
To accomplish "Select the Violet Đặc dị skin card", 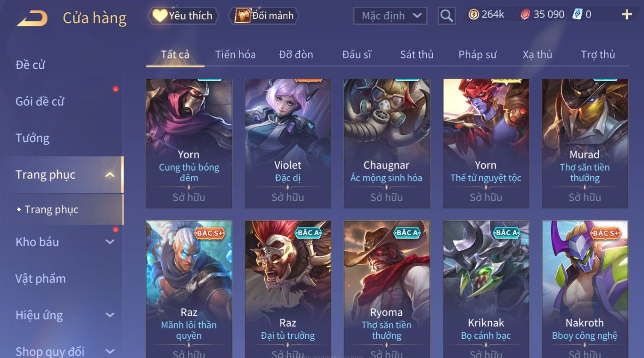I will click(x=288, y=143).
